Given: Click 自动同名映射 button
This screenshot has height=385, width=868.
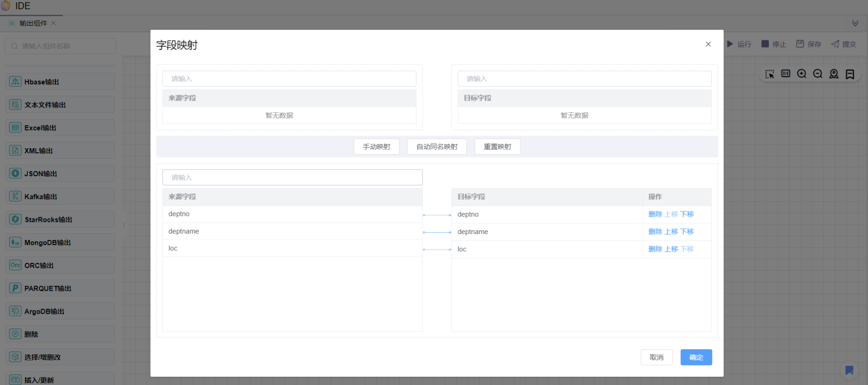Looking at the screenshot, I should [437, 147].
